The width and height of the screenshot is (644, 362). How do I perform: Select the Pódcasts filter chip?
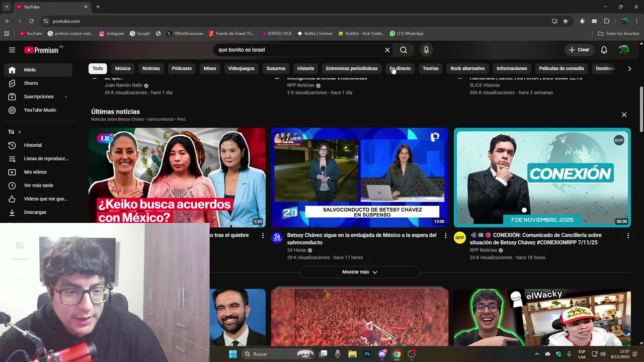coord(182,68)
